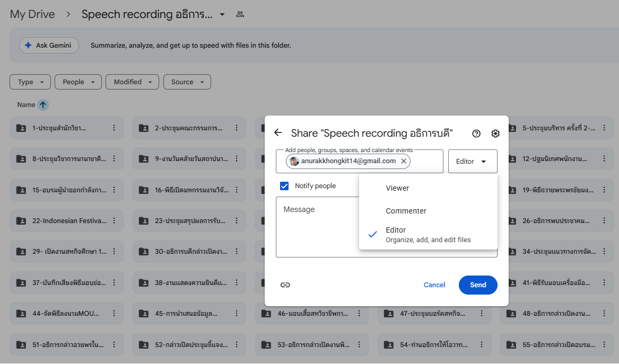
Task: Select the Commenter role option
Action: tap(429, 210)
